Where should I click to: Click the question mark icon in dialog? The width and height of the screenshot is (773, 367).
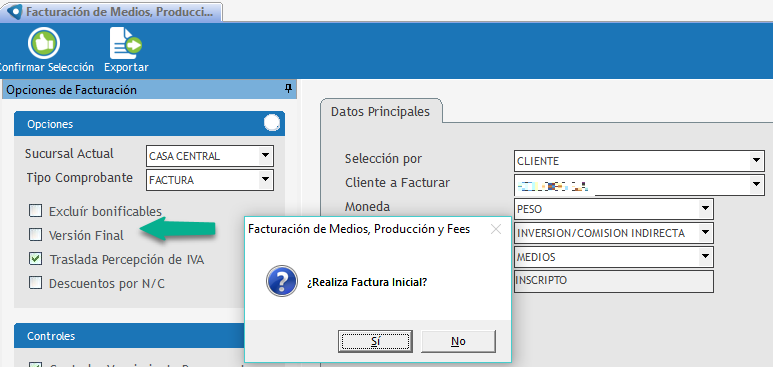coord(281,281)
